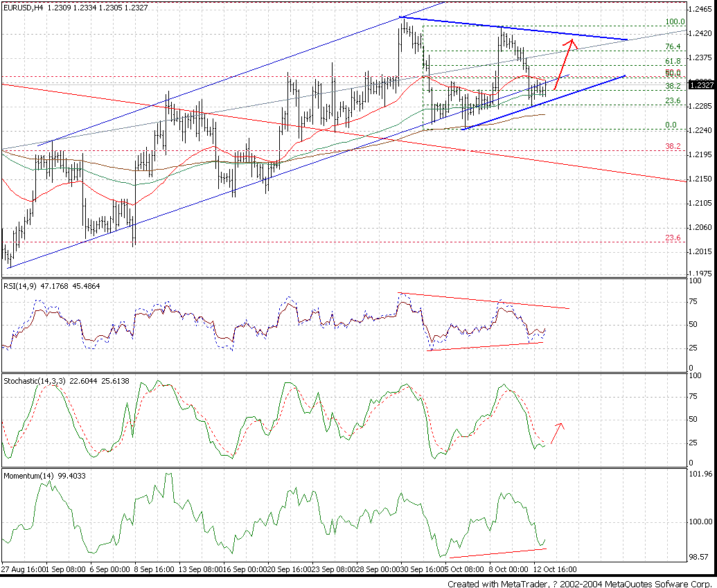The width and height of the screenshot is (717, 588).
Task: Select the green 38.2 Fibonacci level label
Action: coord(673,86)
